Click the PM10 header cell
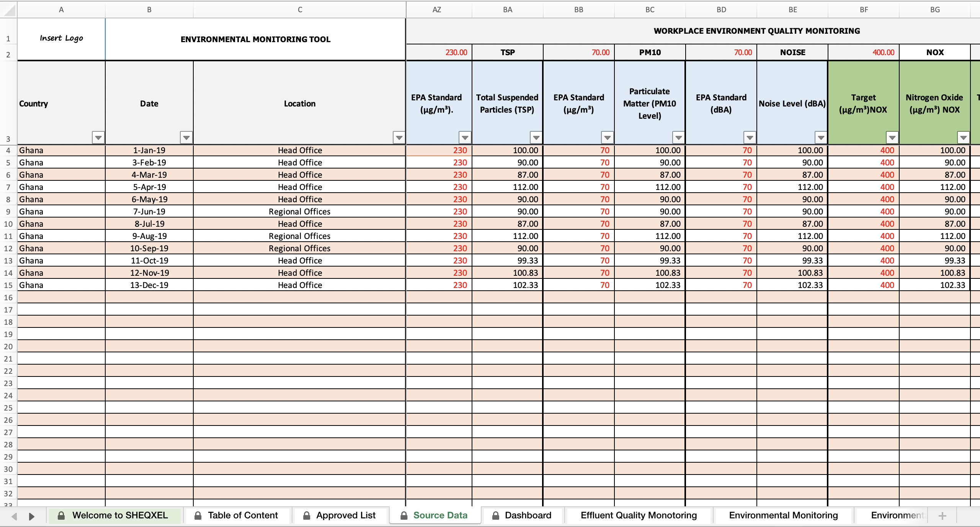 (650, 52)
